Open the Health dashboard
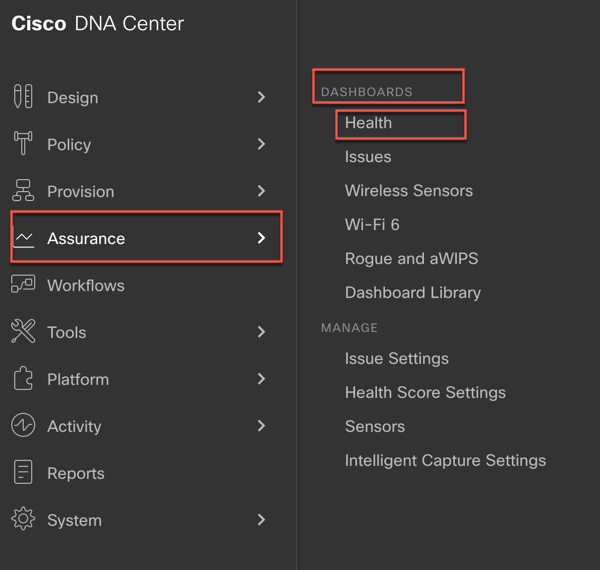 pos(368,123)
